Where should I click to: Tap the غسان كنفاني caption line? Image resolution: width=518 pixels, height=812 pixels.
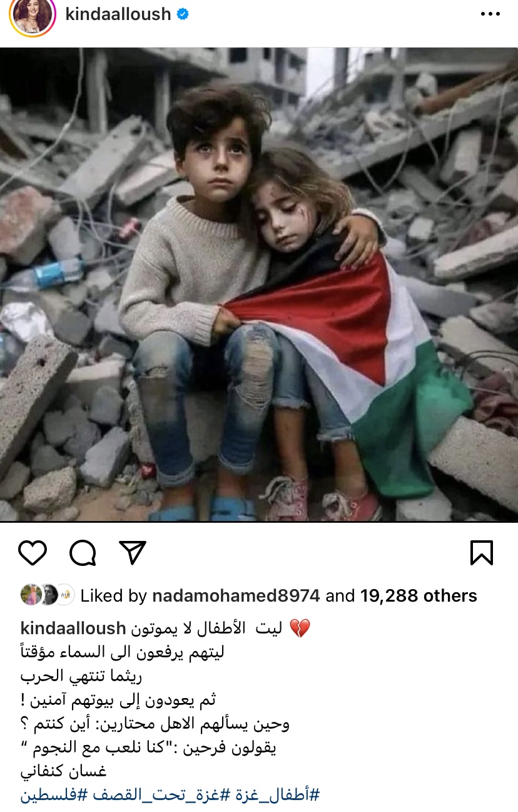point(56,772)
